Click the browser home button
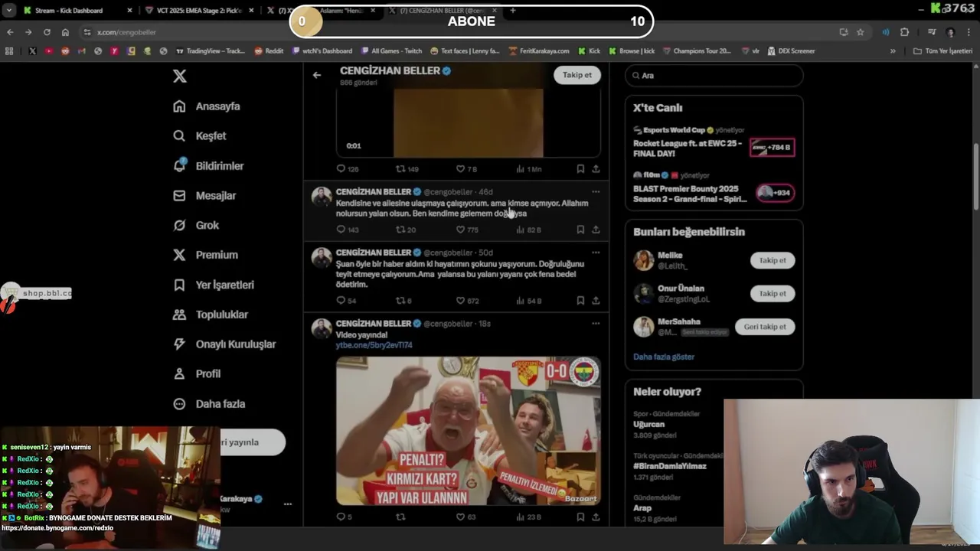980x551 pixels. click(x=65, y=32)
